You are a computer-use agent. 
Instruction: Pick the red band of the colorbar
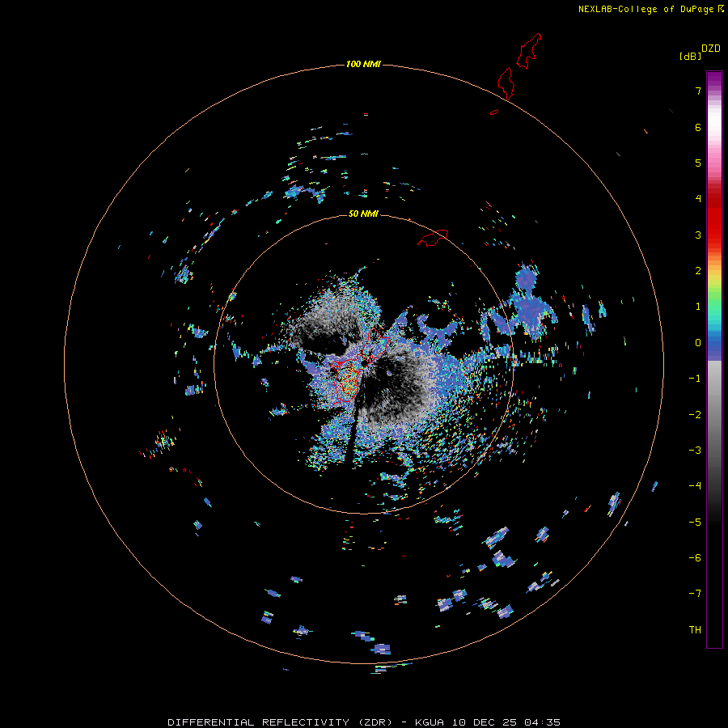[714, 218]
